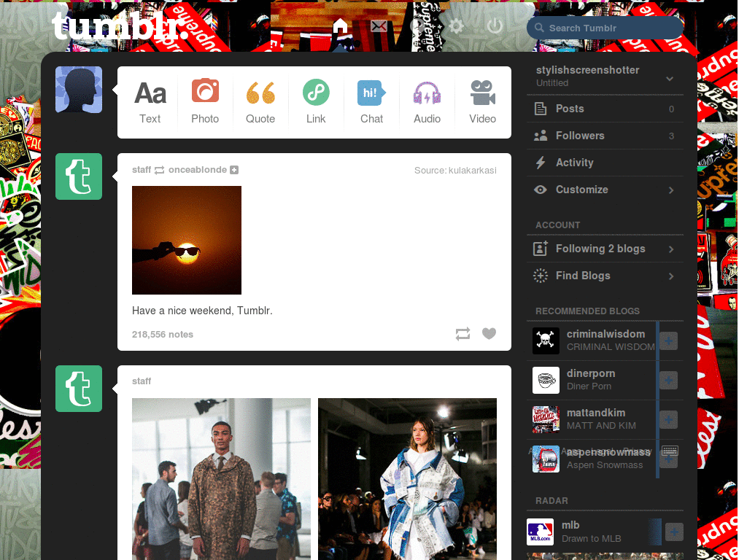Click the aspensnowmass gondola avatar
Image resolution: width=747 pixels, height=560 pixels.
pos(546,459)
